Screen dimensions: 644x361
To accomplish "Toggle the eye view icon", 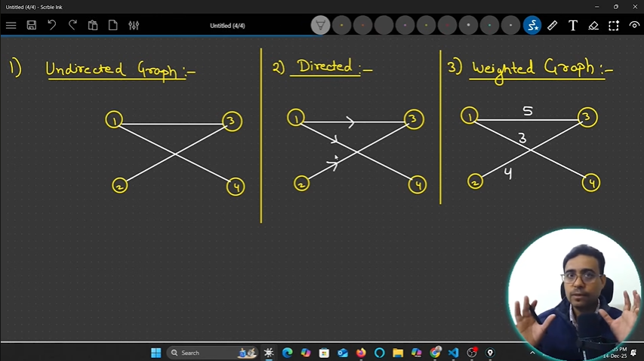I will [634, 26].
